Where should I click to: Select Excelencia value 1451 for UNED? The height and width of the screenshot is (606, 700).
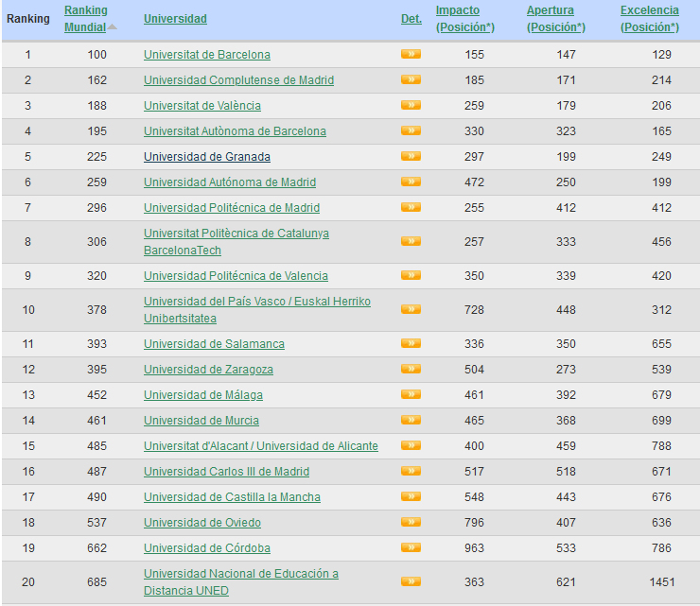click(661, 582)
